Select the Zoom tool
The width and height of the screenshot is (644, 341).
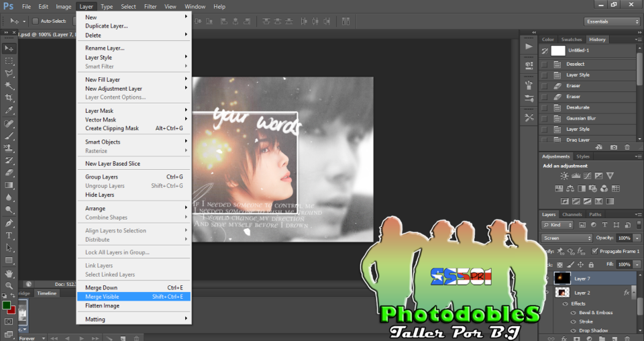9,285
